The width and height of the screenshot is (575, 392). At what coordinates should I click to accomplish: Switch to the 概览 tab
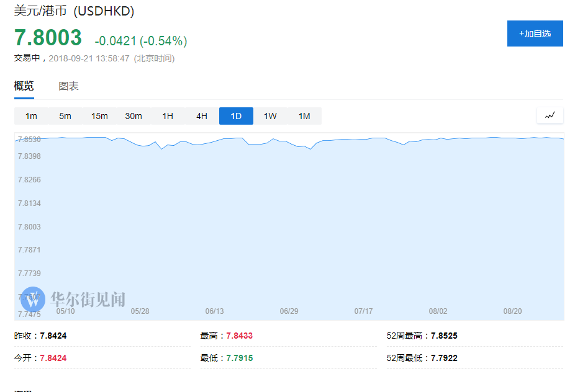[x=24, y=86]
